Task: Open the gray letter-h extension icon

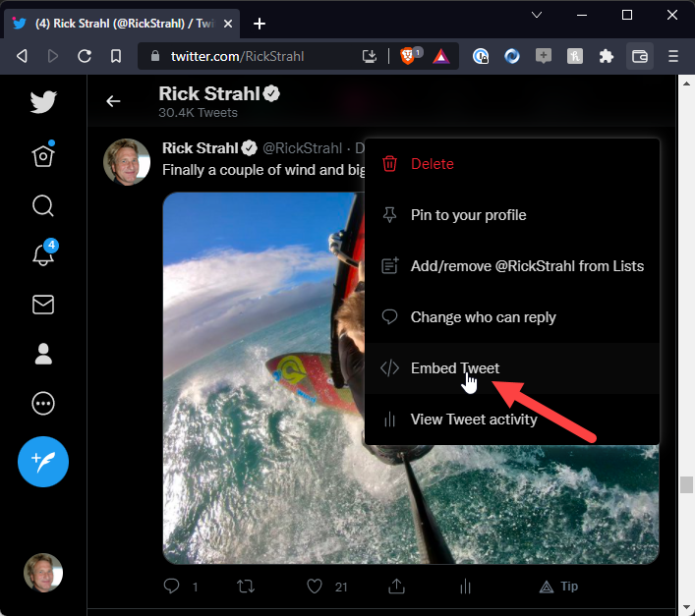Action: [x=575, y=56]
